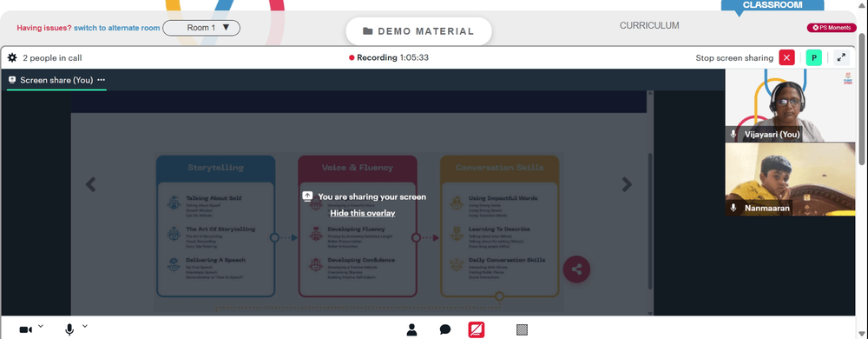The image size is (868, 339).
Task: Click the gray grid square icon in bottom bar
Action: [x=522, y=330]
